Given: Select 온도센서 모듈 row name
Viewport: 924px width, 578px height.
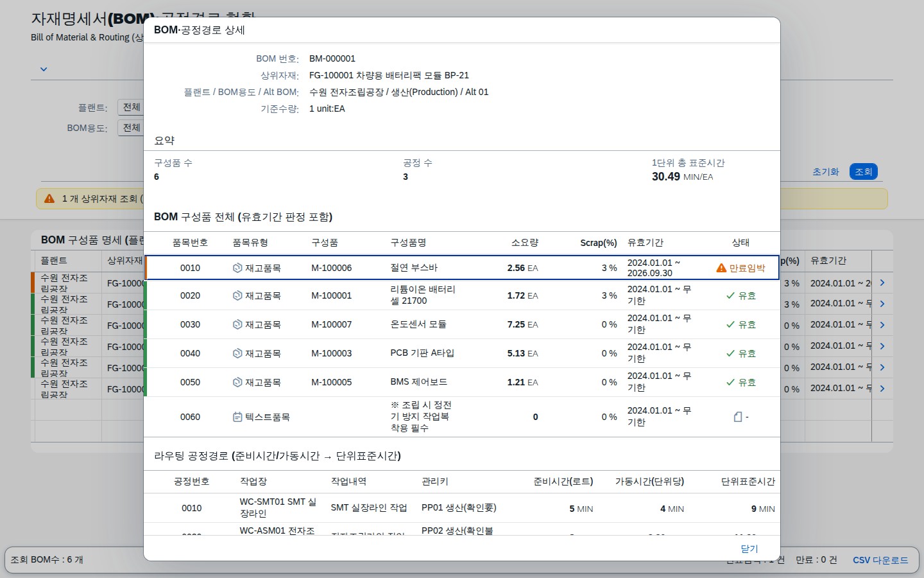Looking at the screenshot, I should pos(418,324).
